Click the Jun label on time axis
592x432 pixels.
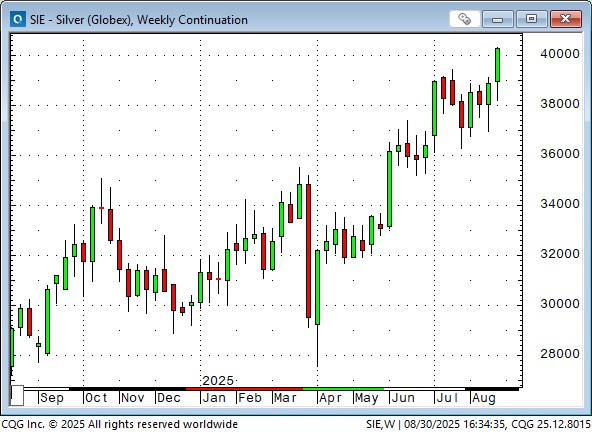pos(402,398)
